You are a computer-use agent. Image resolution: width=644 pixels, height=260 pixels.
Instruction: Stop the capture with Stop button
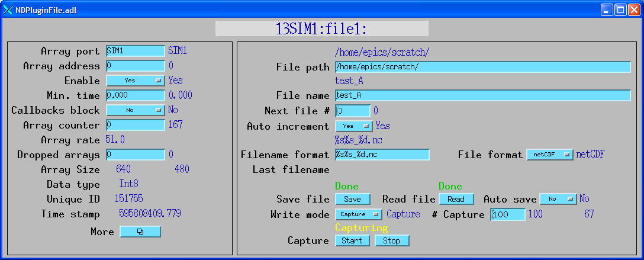(x=391, y=240)
